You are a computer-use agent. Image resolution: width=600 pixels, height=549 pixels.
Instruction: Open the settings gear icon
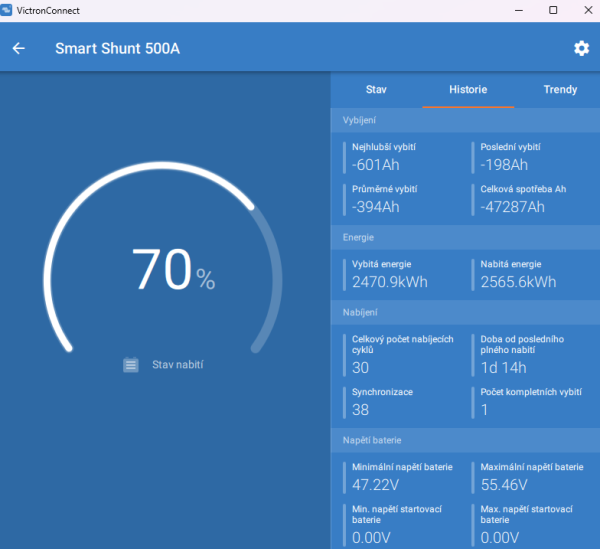coord(581,49)
